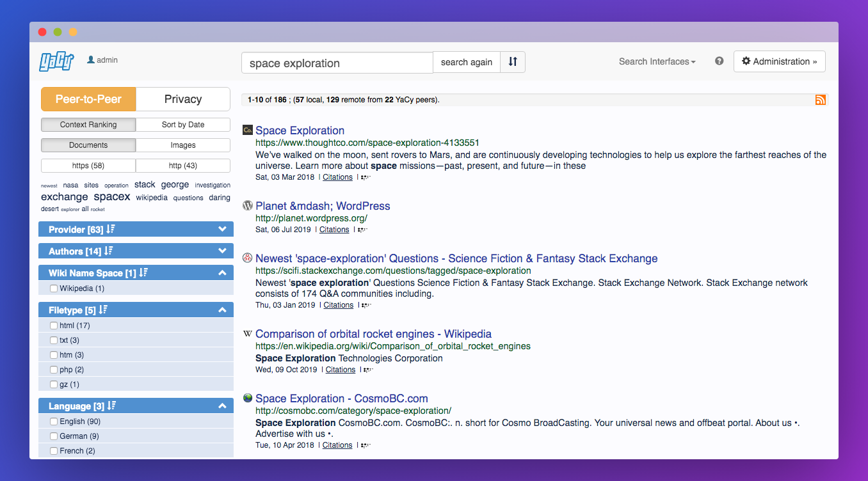This screenshot has width=868, height=481.
Task: Sort the Filetype facet using its sort icon
Action: [x=103, y=310]
